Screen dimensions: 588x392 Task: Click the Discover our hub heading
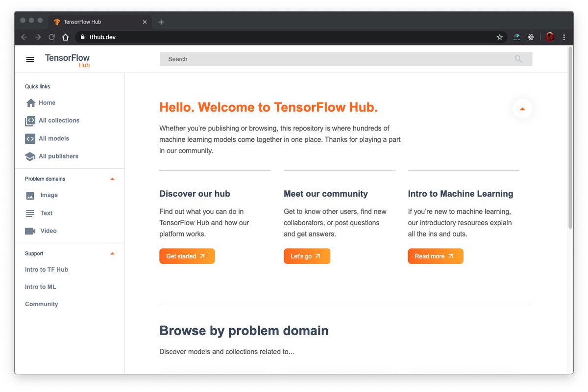tap(195, 194)
